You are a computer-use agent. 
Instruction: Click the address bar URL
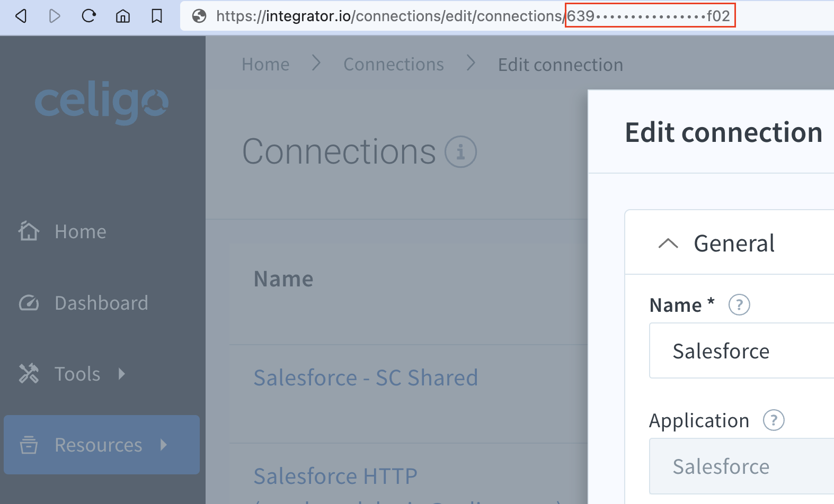pyautogui.click(x=473, y=16)
